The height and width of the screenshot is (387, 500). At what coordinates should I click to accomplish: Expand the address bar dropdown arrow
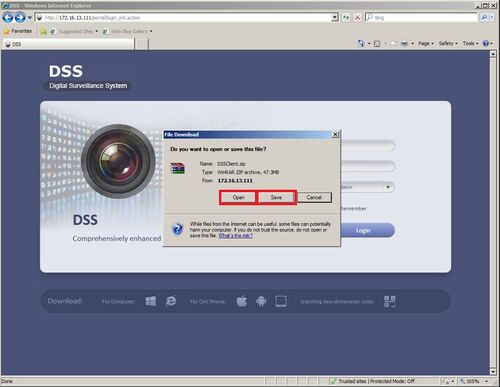(335, 17)
